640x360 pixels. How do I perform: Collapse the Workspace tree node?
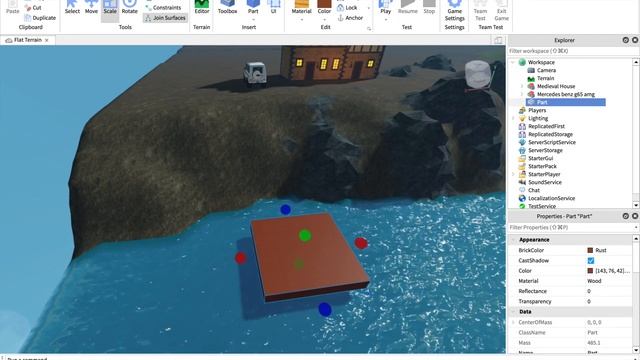click(513, 62)
